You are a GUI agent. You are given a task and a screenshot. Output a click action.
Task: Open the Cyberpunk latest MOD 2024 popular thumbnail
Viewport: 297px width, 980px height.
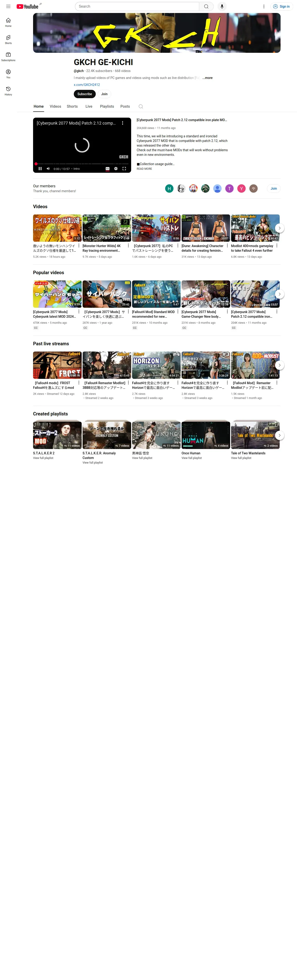[x=57, y=294]
